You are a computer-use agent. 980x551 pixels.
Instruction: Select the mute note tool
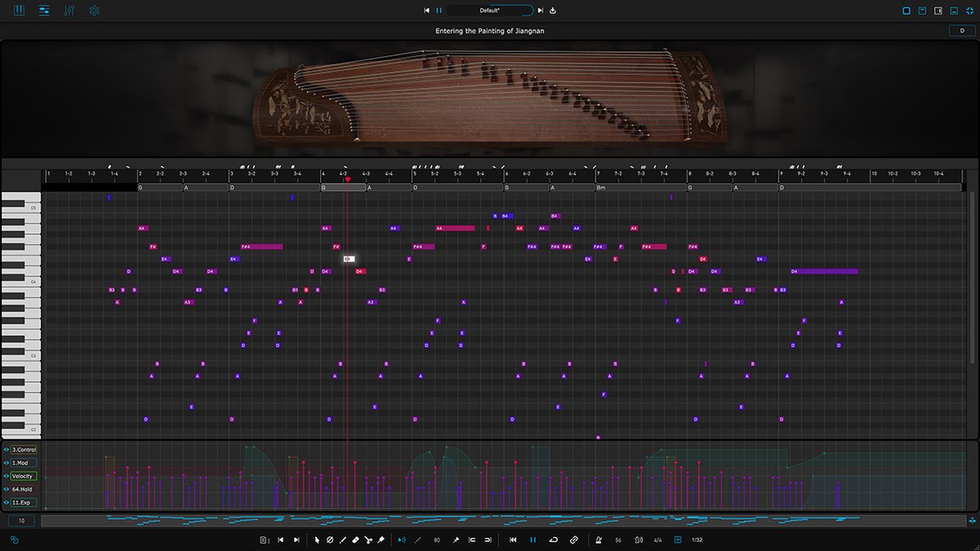click(x=330, y=540)
